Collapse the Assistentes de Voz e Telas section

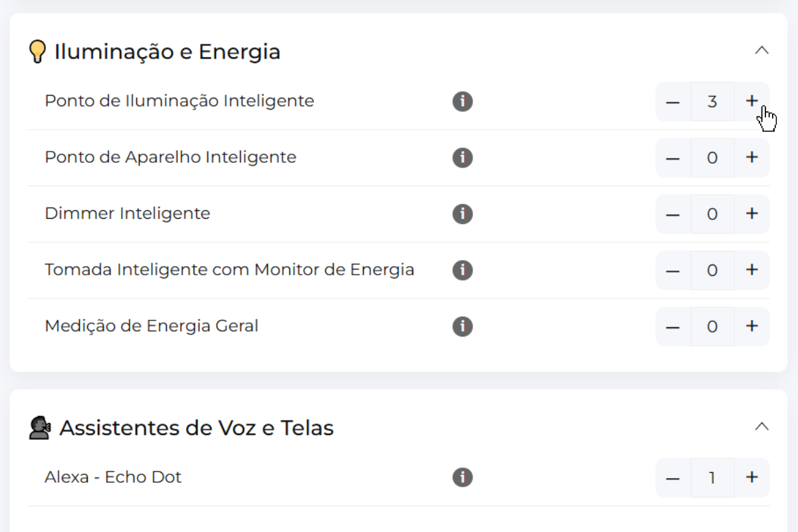click(x=762, y=426)
